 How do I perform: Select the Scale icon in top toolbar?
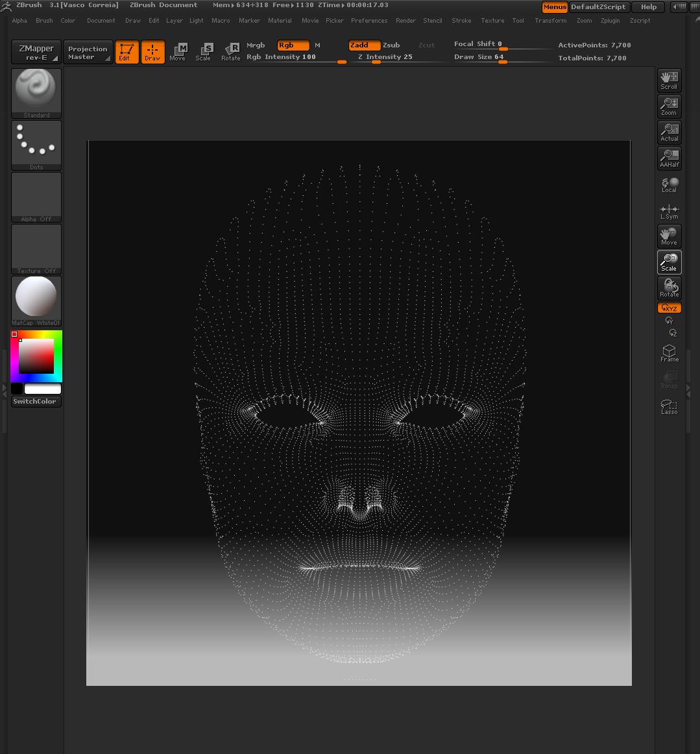(203, 52)
